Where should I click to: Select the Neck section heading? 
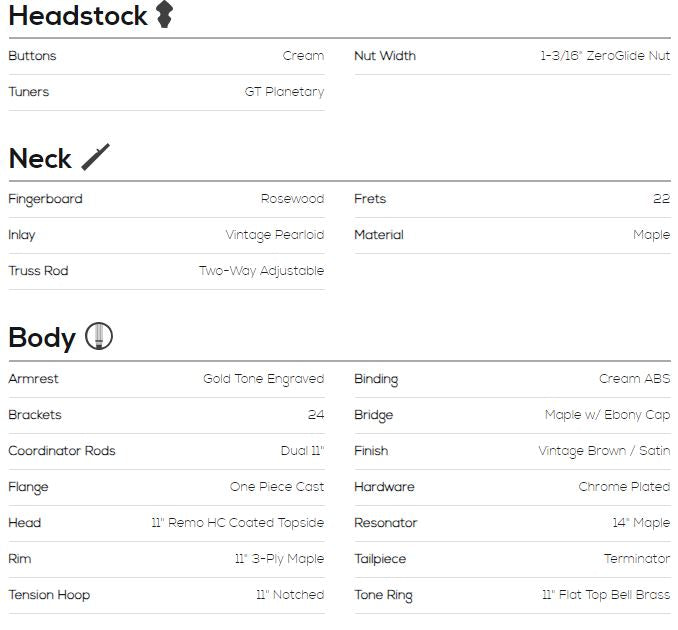point(40,159)
